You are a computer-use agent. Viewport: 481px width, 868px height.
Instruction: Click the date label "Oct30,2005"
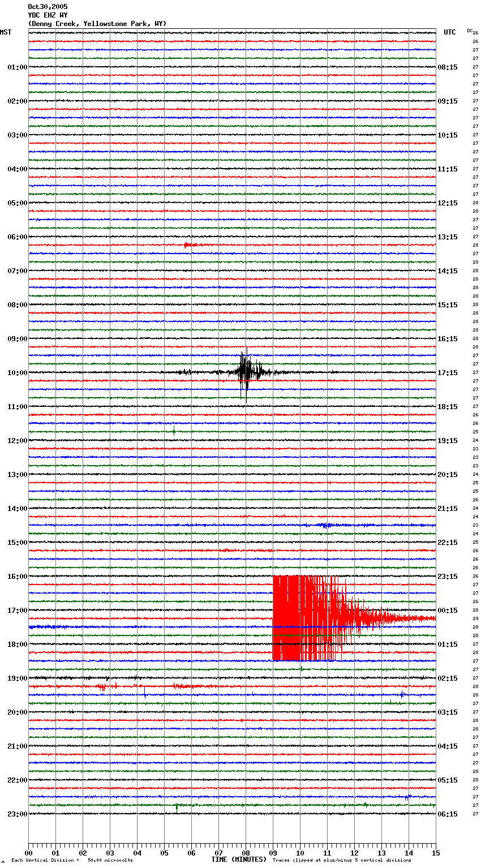pyautogui.click(x=48, y=7)
